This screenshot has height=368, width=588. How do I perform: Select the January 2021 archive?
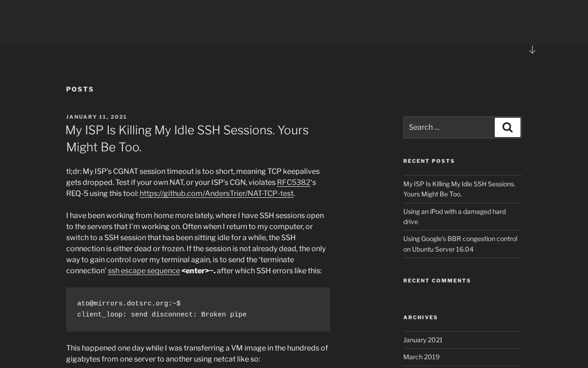tap(423, 339)
